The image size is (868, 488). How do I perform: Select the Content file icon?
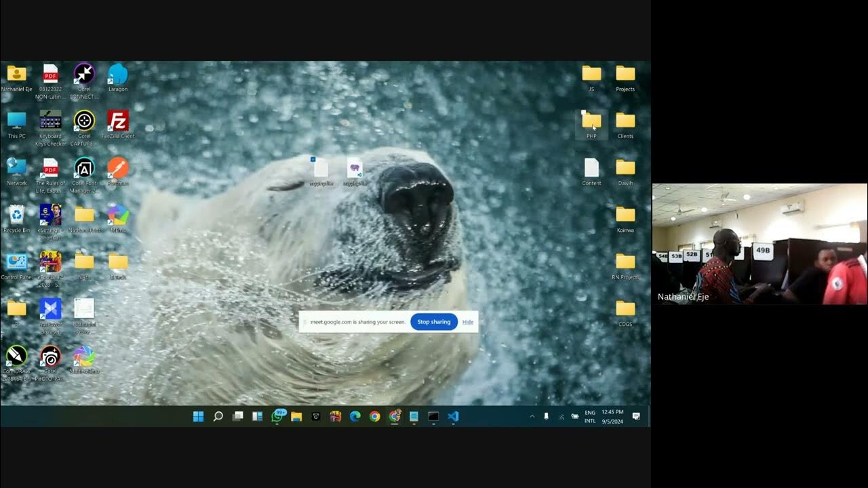coord(591,171)
